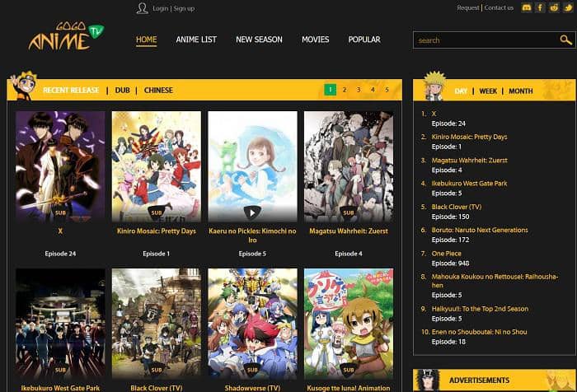Click the user profile icon
This screenshot has height=392, width=577.
coord(142,8)
